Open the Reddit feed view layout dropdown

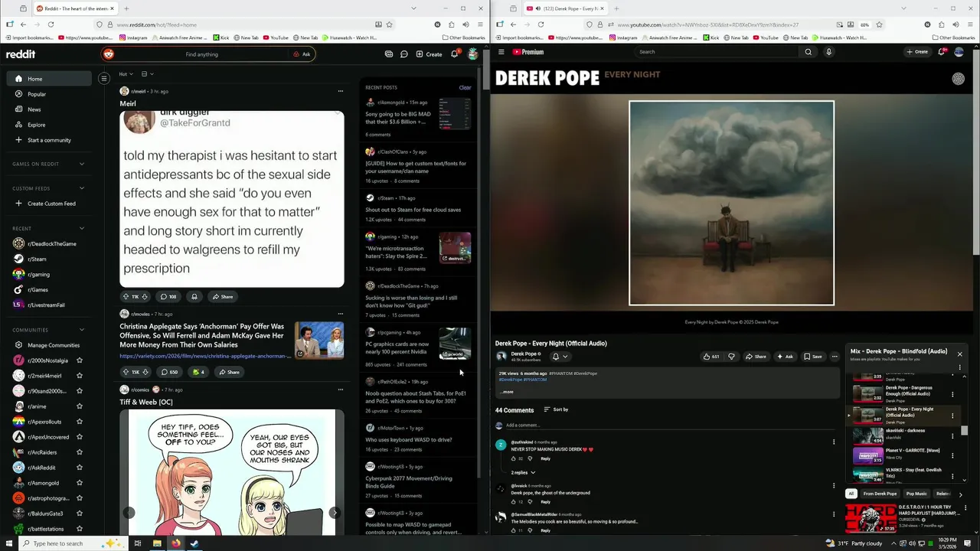pyautogui.click(x=147, y=74)
